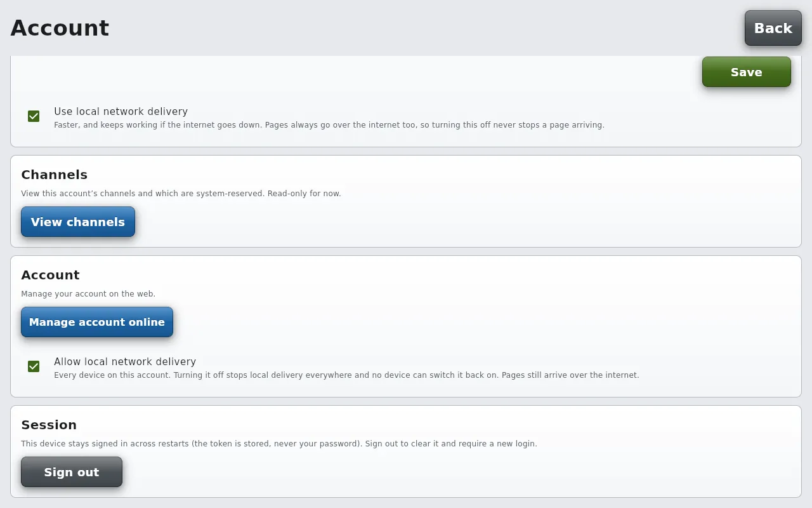Select the Channels section heading
The height and width of the screenshot is (508, 812).
click(x=55, y=175)
